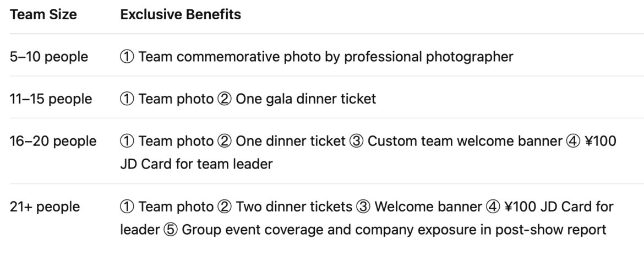Click the JD Card for team leader text
The width and height of the screenshot is (644, 255).
[197, 164]
